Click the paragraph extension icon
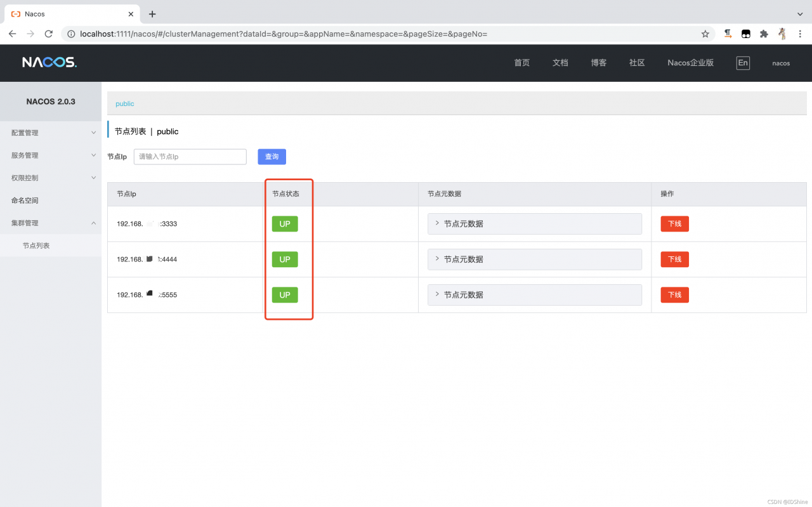The height and width of the screenshot is (507, 812). click(x=728, y=34)
